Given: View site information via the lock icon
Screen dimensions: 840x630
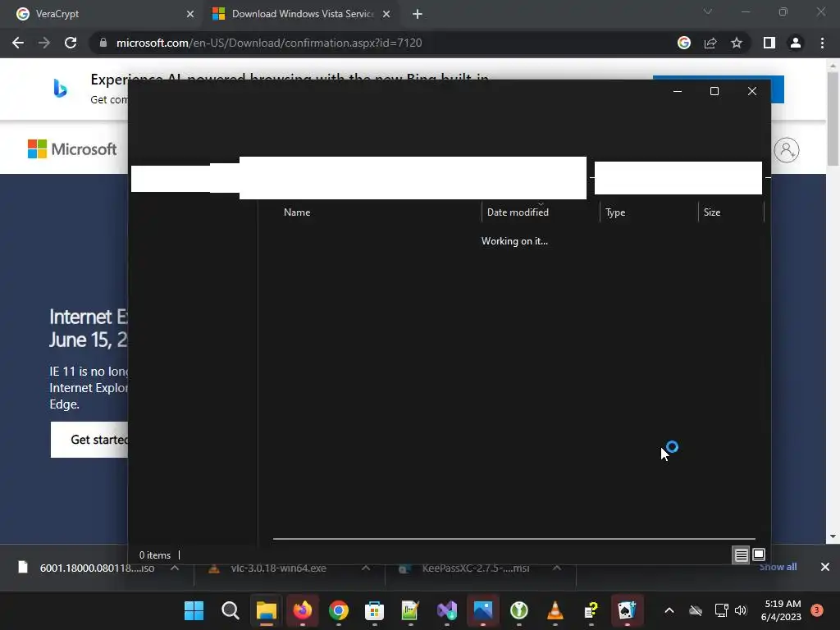Looking at the screenshot, I should pos(103,43).
